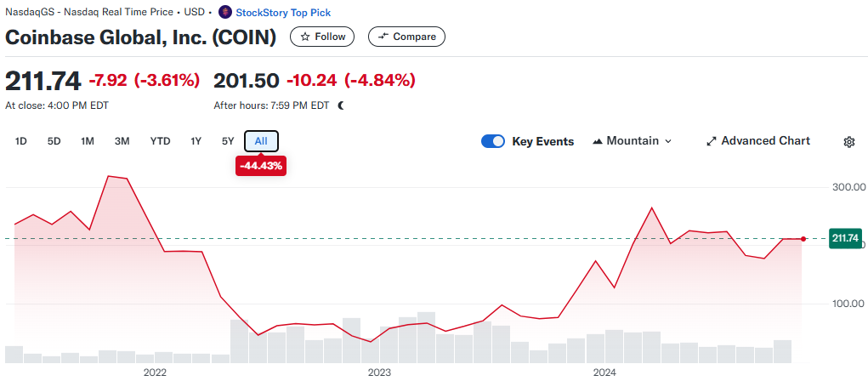
Task: Select the 1D time range
Action: (x=21, y=141)
